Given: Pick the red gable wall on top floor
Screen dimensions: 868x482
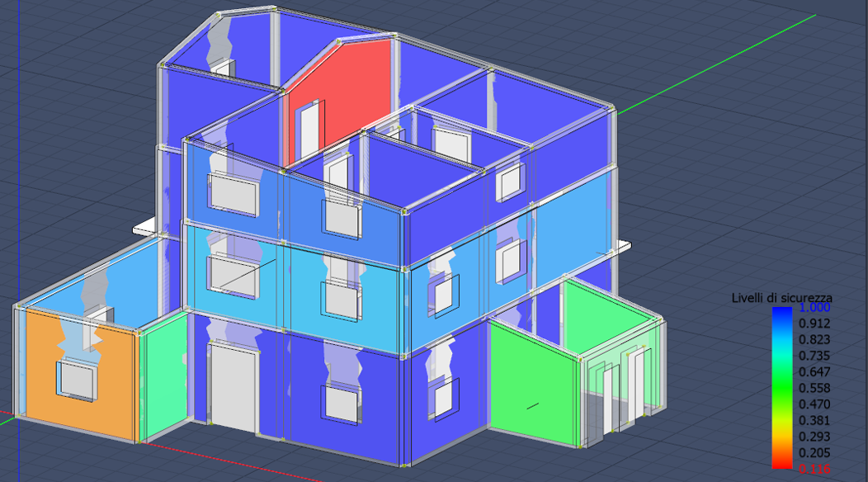Looking at the screenshot, I should tap(354, 94).
